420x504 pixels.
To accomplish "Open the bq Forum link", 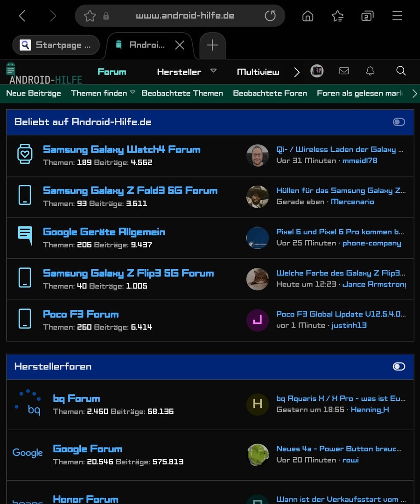I will [x=77, y=399].
